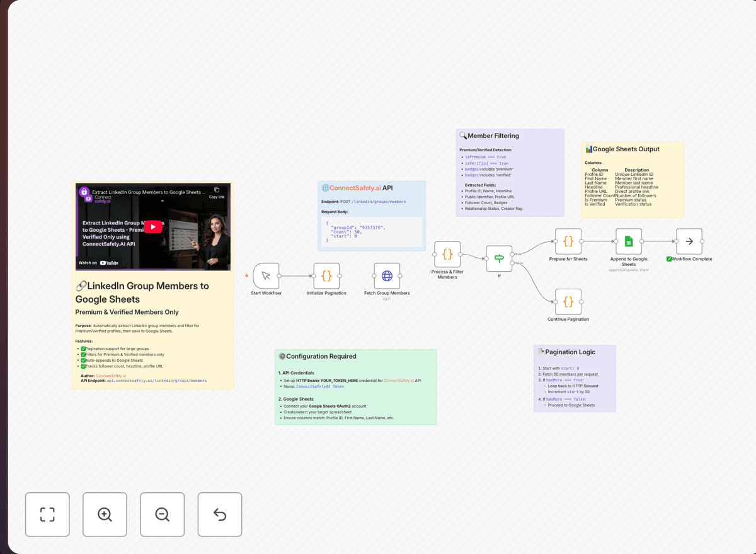The image size is (756, 554).
Task: Open the Process & Filter Members code node
Action: point(447,255)
